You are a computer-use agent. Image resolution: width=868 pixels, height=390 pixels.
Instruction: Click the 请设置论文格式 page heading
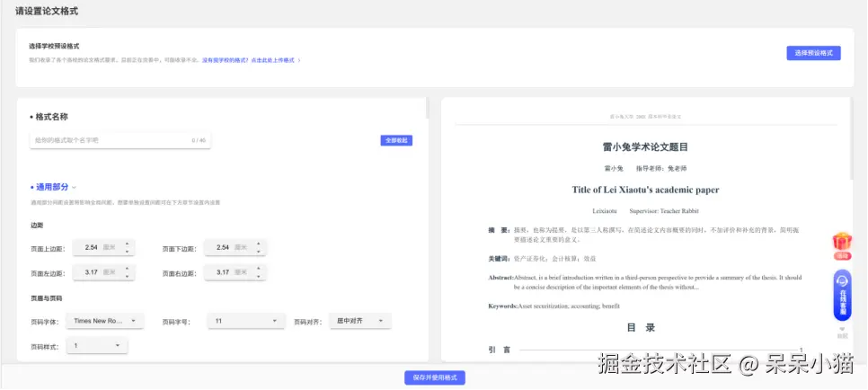[x=47, y=11]
